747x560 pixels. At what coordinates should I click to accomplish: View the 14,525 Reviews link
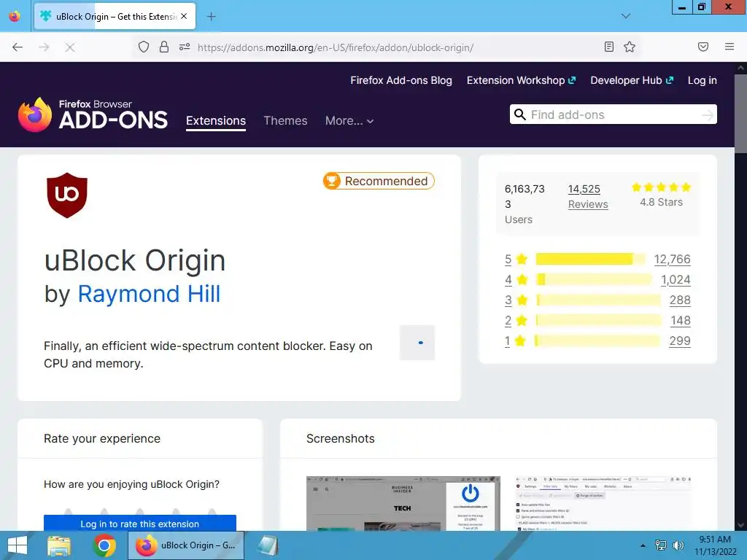click(588, 197)
